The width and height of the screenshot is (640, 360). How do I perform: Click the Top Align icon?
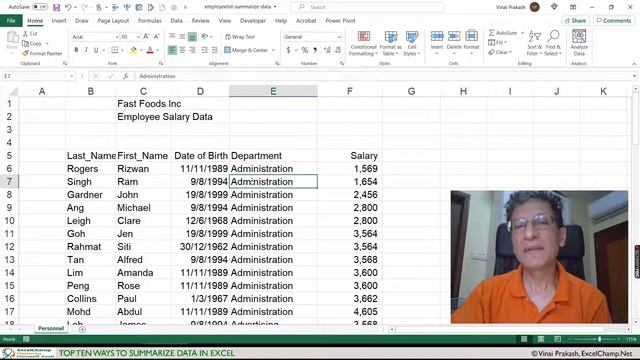pyautogui.click(x=172, y=37)
